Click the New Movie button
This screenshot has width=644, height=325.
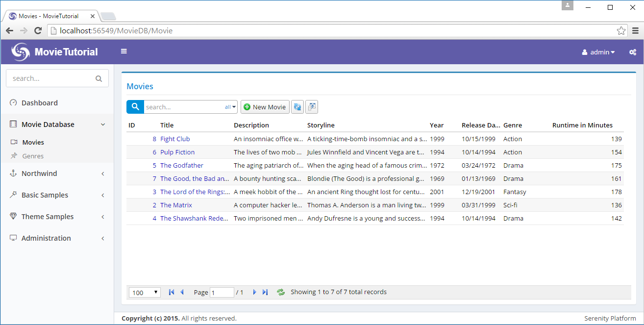(x=265, y=107)
